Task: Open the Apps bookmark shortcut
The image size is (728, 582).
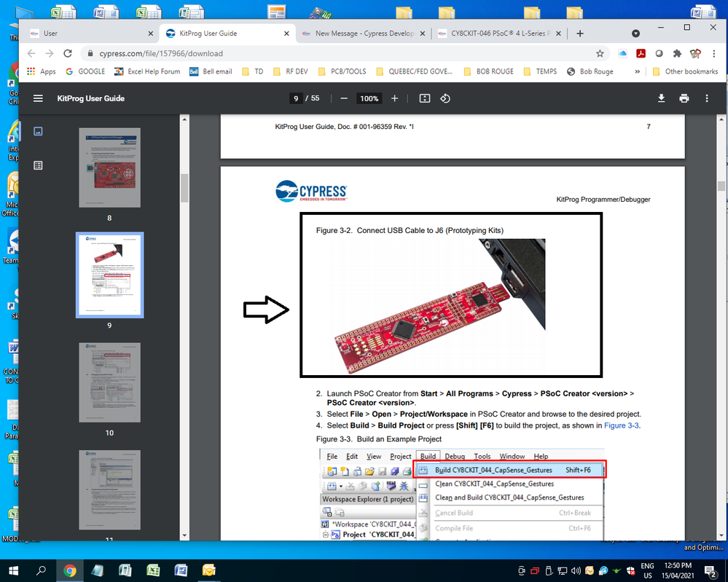Action: click(42, 71)
